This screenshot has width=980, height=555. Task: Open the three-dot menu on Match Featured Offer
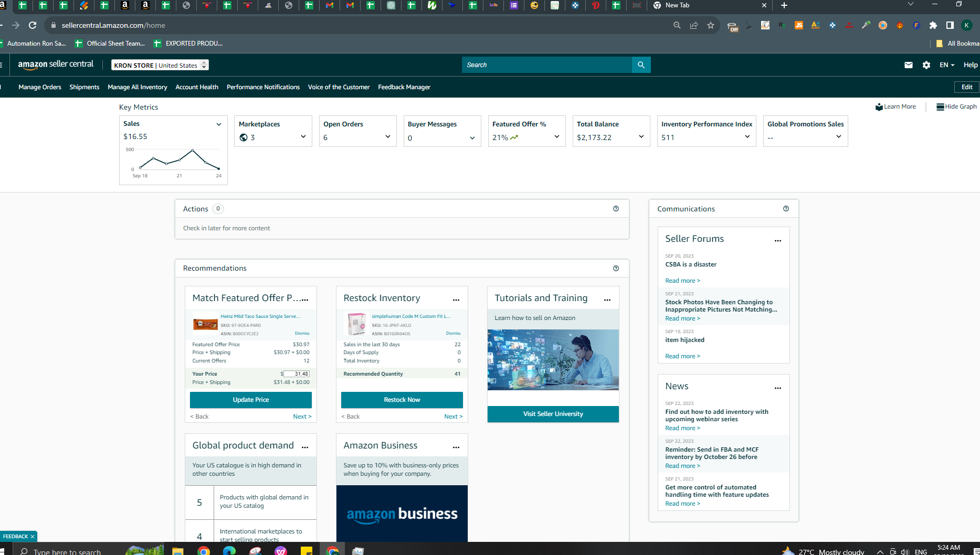305,300
